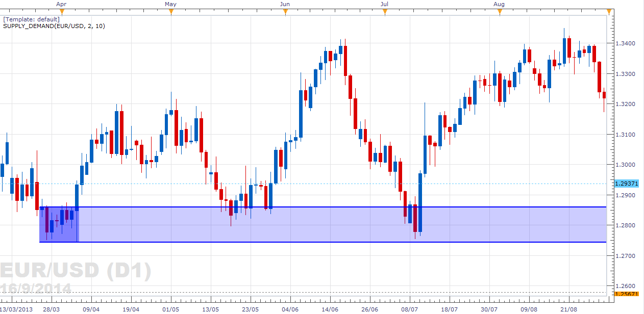Click the 18/07 date axis label
Image resolution: width=644 pixels, height=314 pixels.
(450, 309)
